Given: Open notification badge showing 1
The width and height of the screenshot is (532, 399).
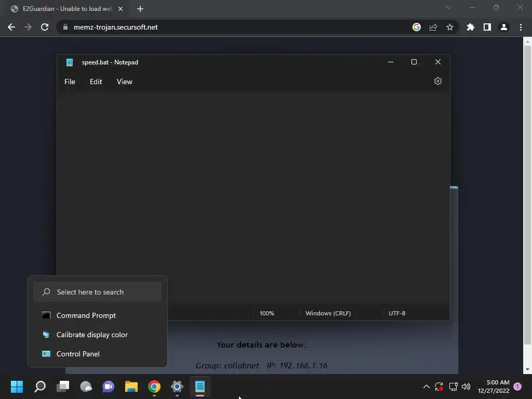Looking at the screenshot, I should point(517,387).
